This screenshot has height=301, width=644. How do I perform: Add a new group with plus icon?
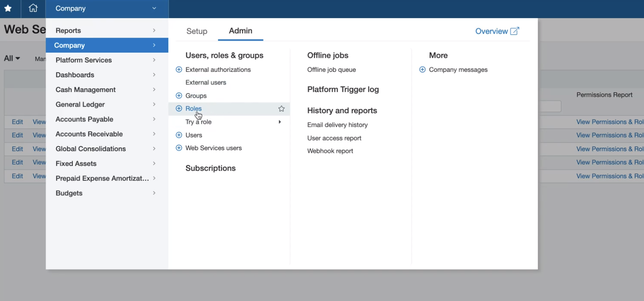click(179, 96)
